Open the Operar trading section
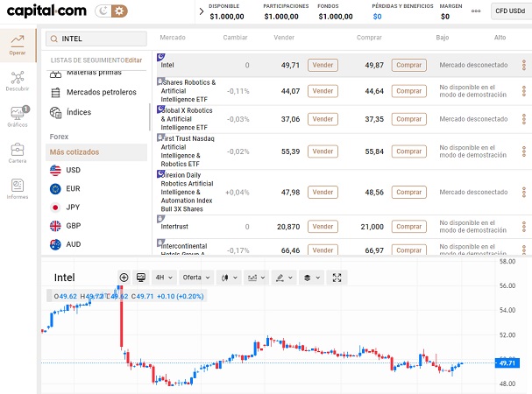This screenshot has height=394, width=532. pos(18,46)
